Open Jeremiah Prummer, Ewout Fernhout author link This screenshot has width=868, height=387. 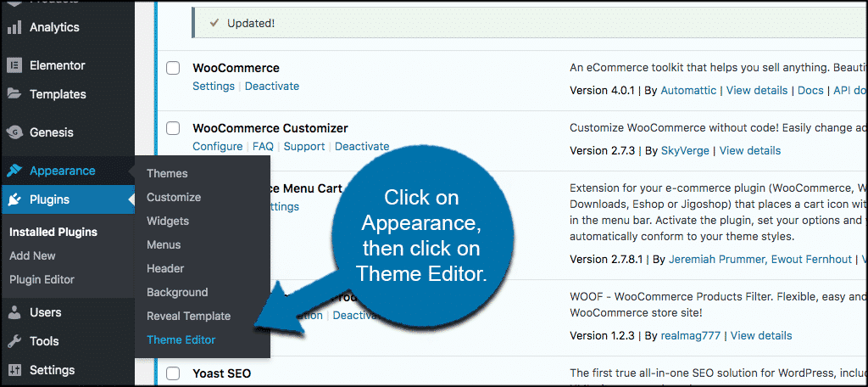point(760,259)
